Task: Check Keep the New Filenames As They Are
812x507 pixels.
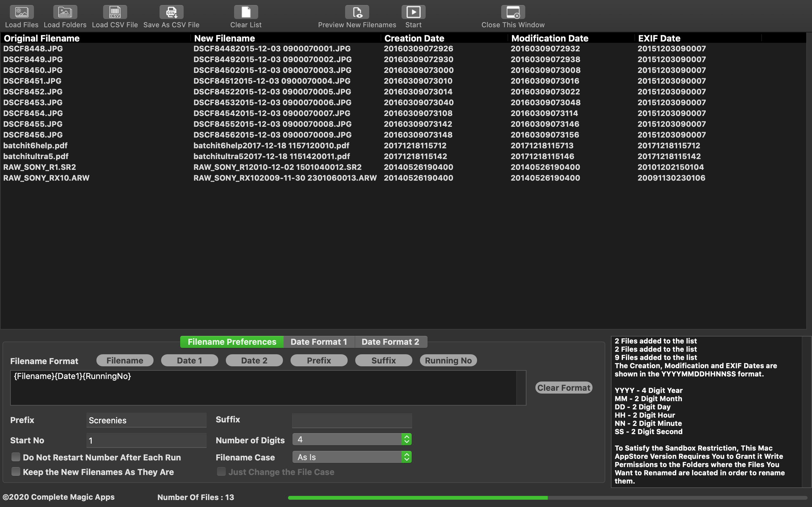Action: tap(16, 472)
